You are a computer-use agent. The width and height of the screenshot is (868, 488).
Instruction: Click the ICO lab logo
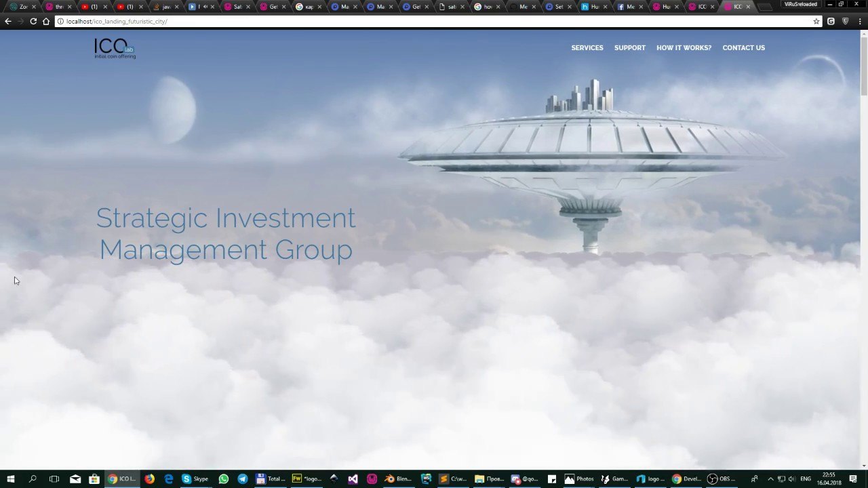point(115,48)
